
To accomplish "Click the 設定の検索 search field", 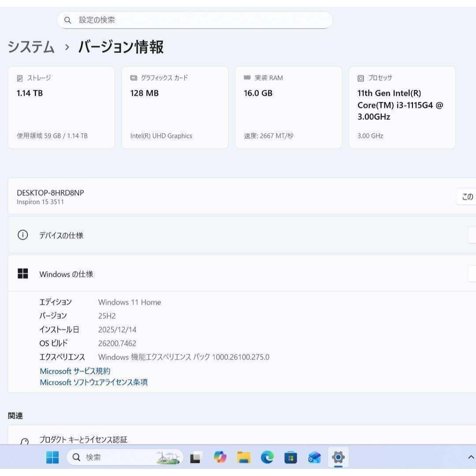I will 195,20.
